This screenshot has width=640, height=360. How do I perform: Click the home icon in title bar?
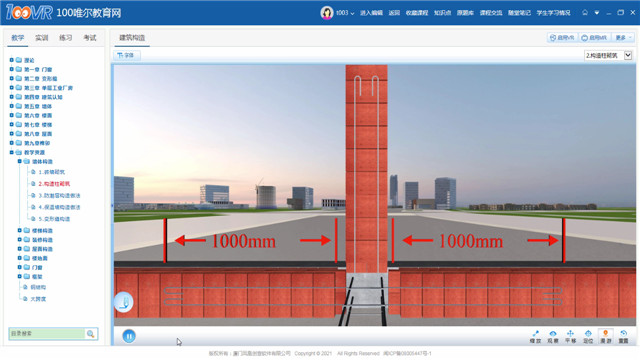click(x=585, y=13)
